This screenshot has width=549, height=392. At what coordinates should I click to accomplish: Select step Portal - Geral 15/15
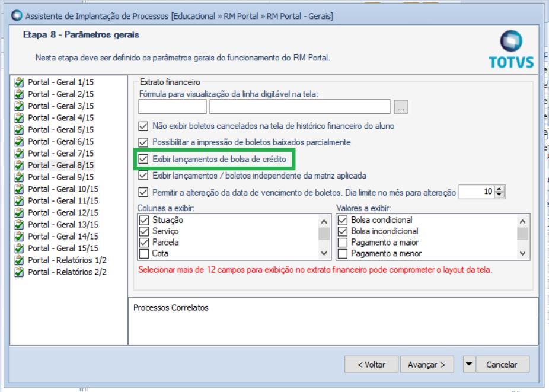click(x=63, y=248)
